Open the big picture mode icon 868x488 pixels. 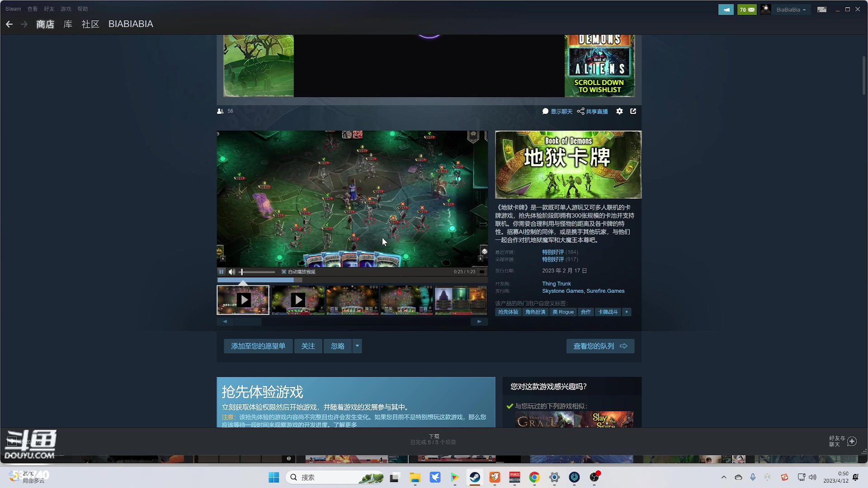tap(822, 9)
